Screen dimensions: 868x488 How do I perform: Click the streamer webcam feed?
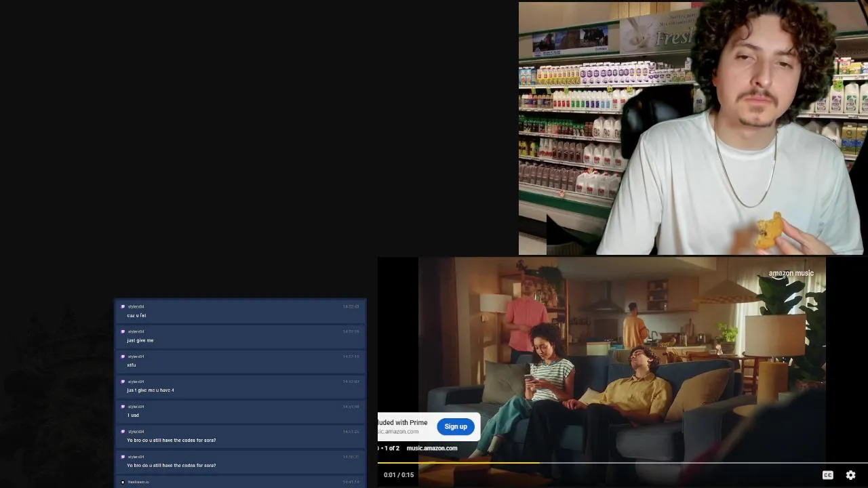tap(693, 128)
